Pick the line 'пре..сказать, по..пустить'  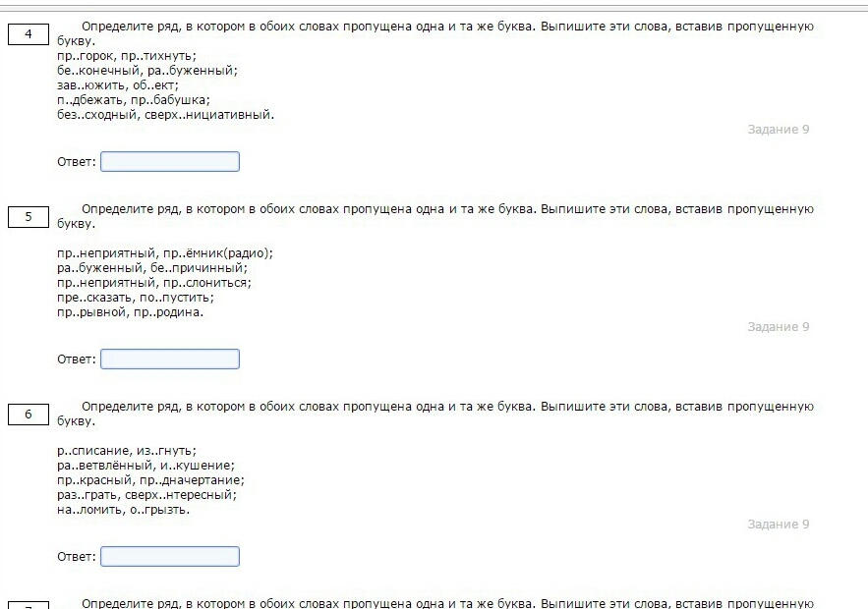tap(136, 298)
